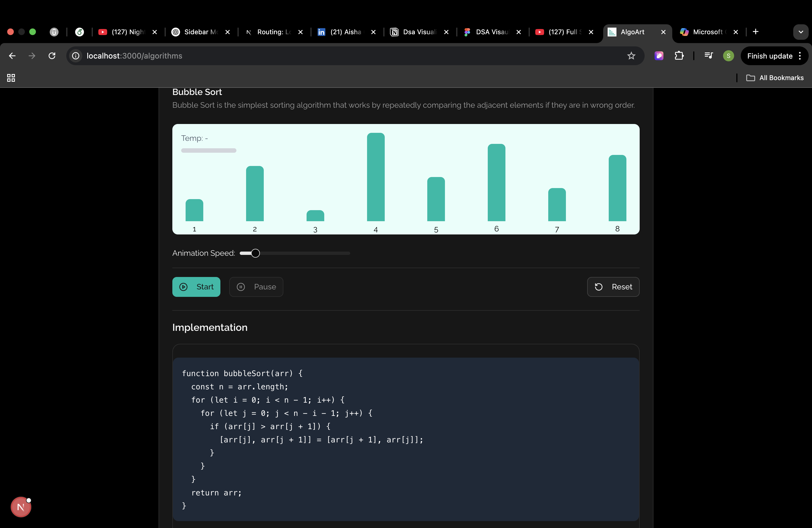The image size is (812, 528).
Task: Expand the tab search dropdown
Action: click(801, 32)
